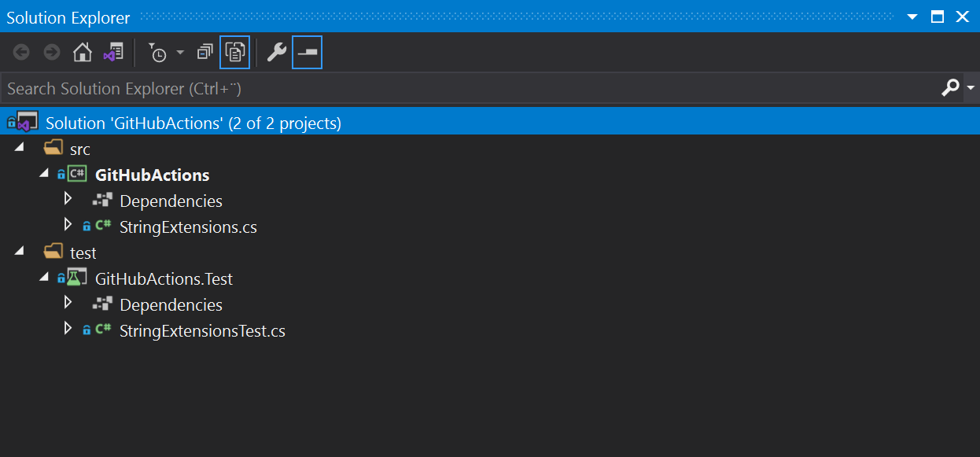Click the search magnifier icon

pyautogui.click(x=951, y=87)
